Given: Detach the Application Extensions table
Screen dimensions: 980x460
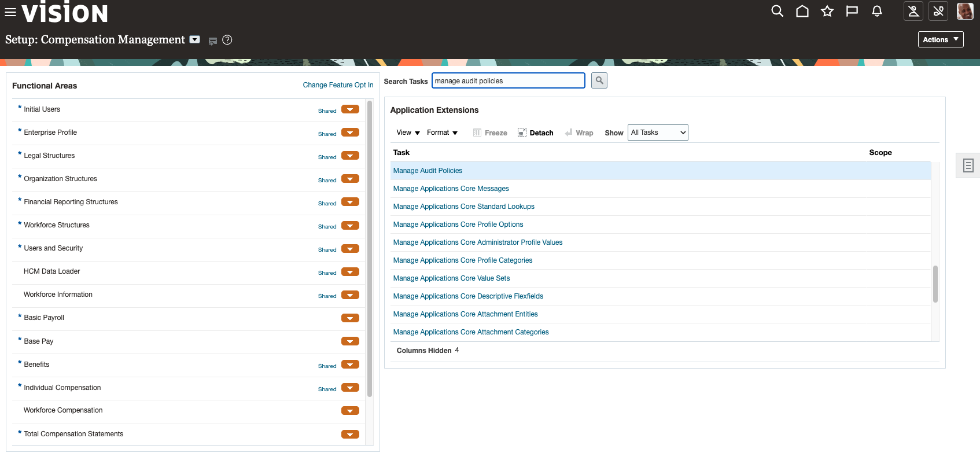Looking at the screenshot, I should (536, 133).
